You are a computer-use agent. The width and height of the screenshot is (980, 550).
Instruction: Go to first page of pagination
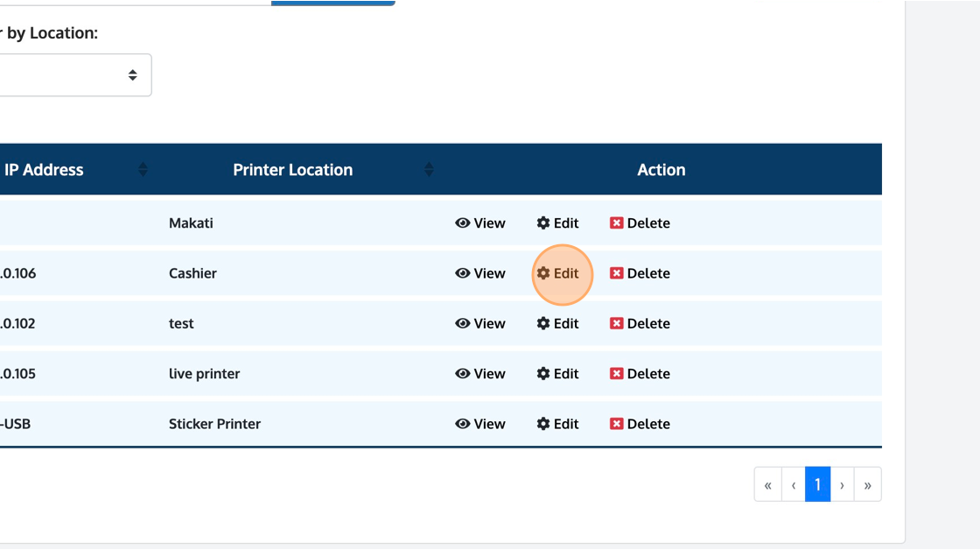point(768,484)
